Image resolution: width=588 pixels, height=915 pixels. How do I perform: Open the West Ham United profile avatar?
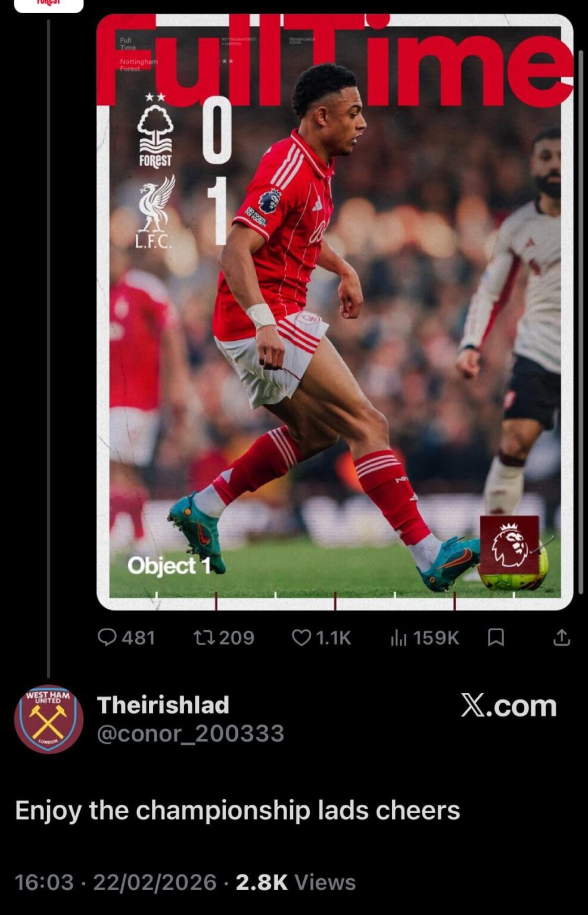click(49, 719)
